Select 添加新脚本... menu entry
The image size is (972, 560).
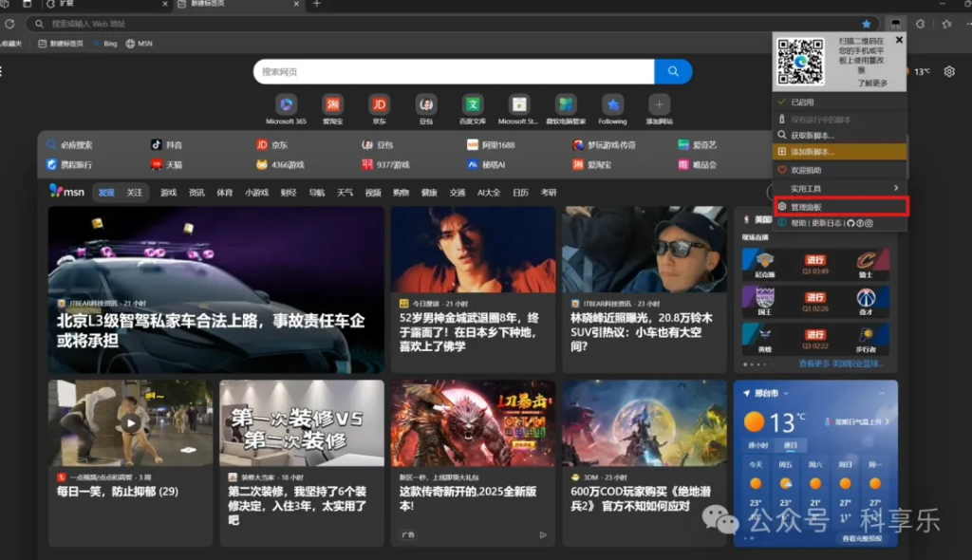[839, 151]
